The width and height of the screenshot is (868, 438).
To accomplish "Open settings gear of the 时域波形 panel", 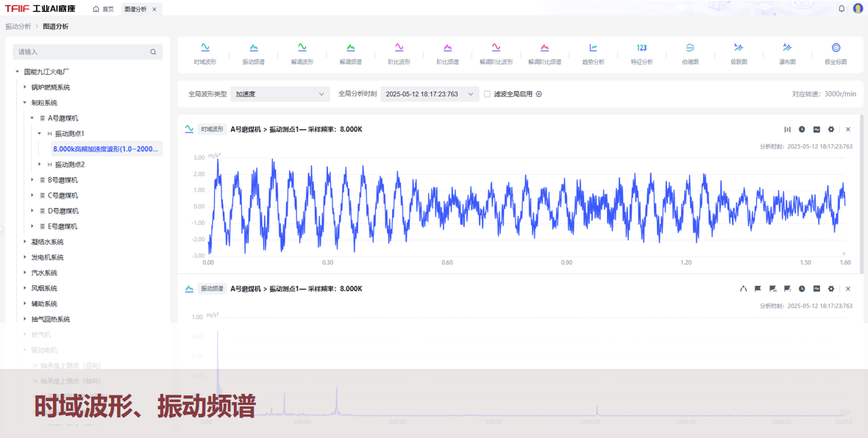I will tap(831, 129).
